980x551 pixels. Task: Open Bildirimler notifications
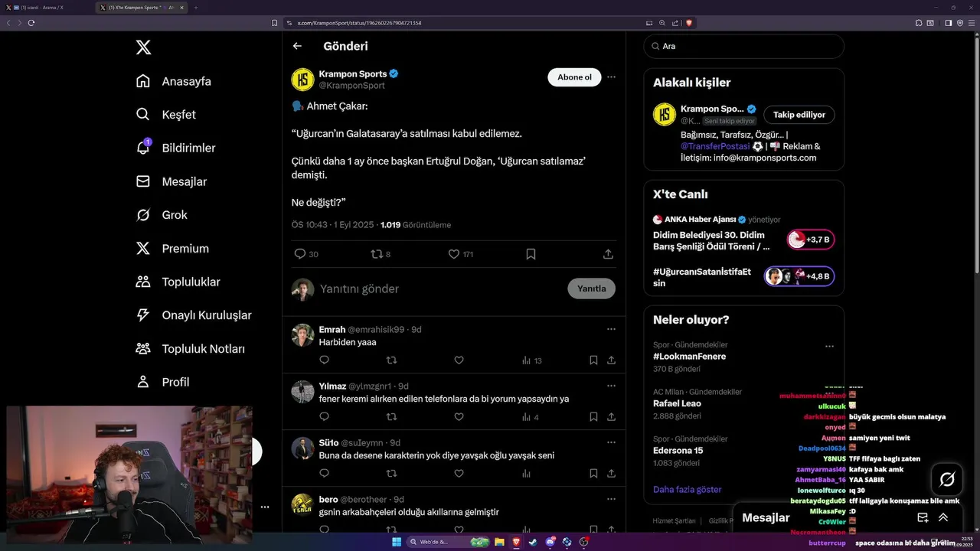coord(175,148)
